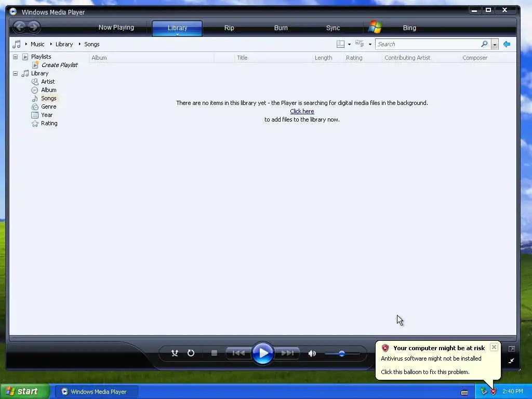
Task: Collapse the Library tree node
Action: pos(15,73)
